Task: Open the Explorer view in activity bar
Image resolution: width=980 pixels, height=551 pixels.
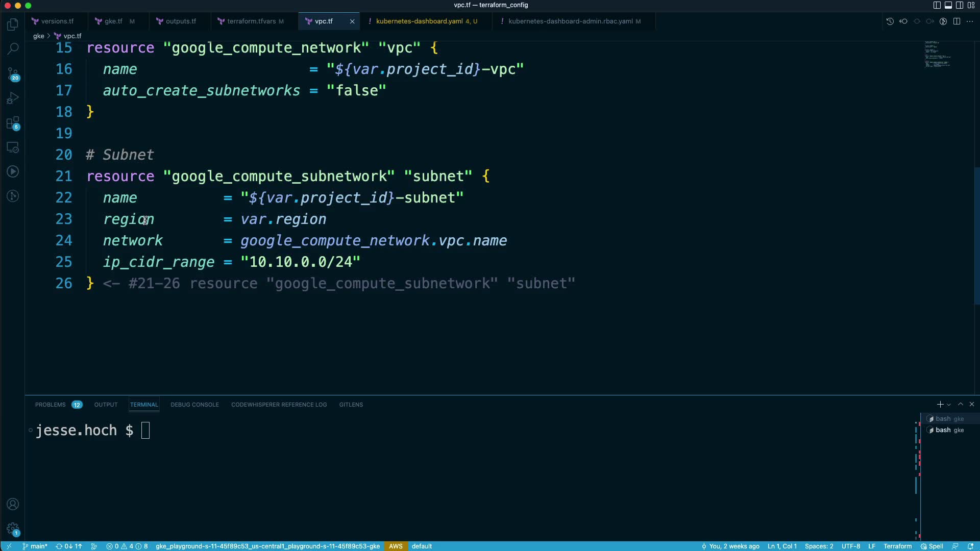Action: pos(13,24)
